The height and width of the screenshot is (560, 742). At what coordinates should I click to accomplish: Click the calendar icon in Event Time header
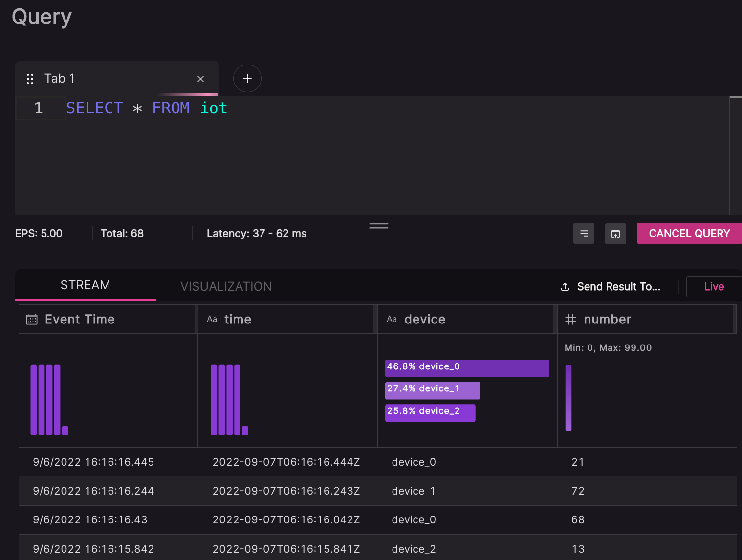click(32, 320)
